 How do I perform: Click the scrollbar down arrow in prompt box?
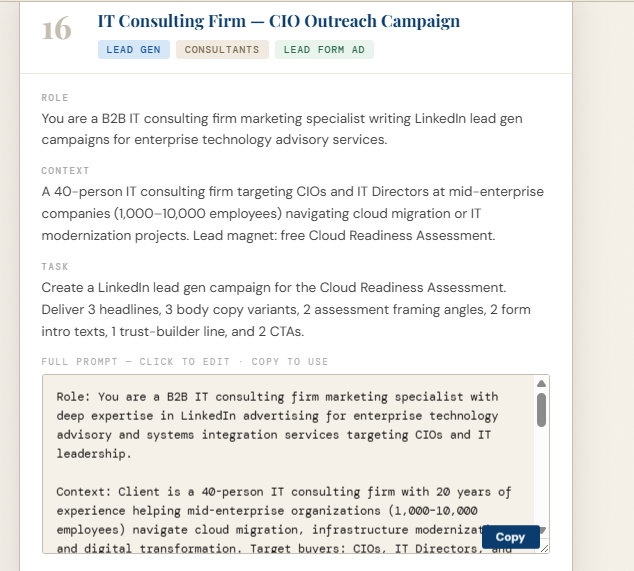[x=542, y=530]
